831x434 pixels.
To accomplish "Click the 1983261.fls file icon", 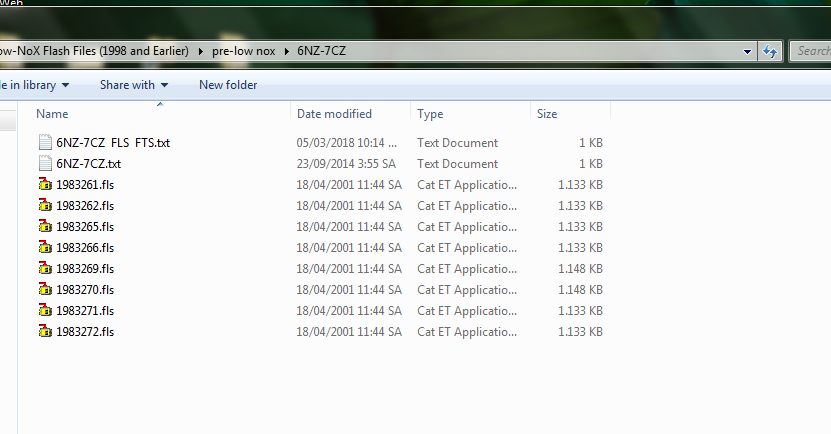I will (44, 185).
